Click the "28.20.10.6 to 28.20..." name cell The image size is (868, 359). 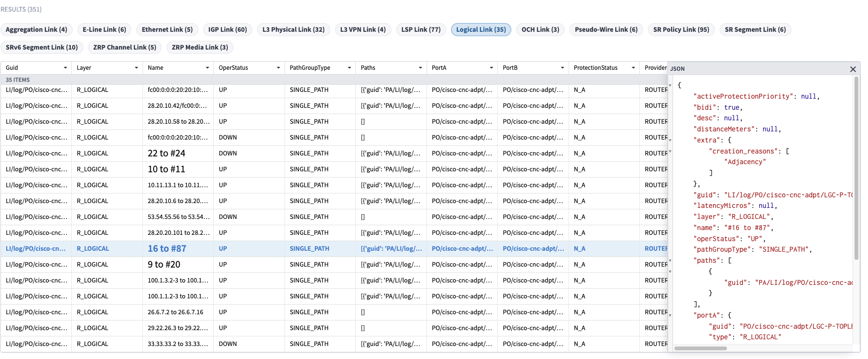point(178,201)
